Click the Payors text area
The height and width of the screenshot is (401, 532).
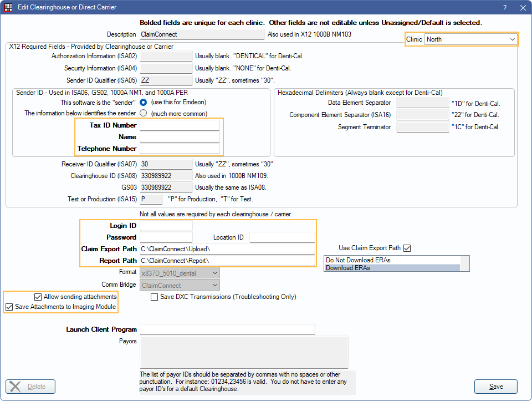(x=244, y=352)
